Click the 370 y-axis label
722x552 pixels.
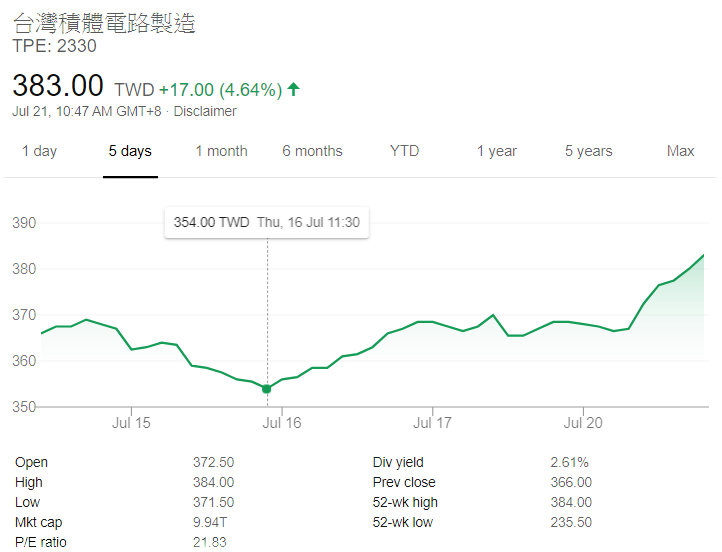pos(24,315)
